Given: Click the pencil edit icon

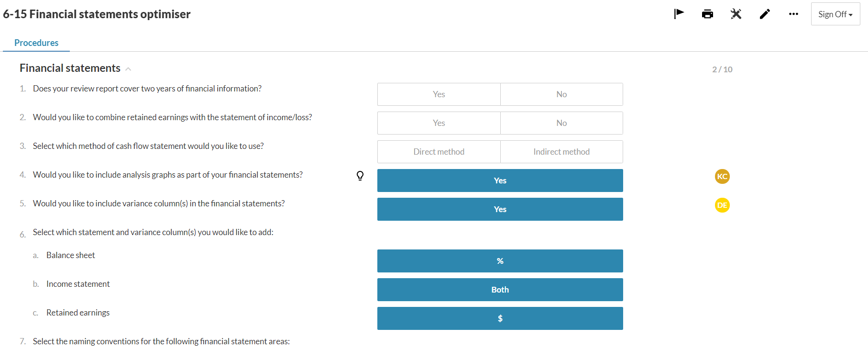Looking at the screenshot, I should click(x=765, y=14).
